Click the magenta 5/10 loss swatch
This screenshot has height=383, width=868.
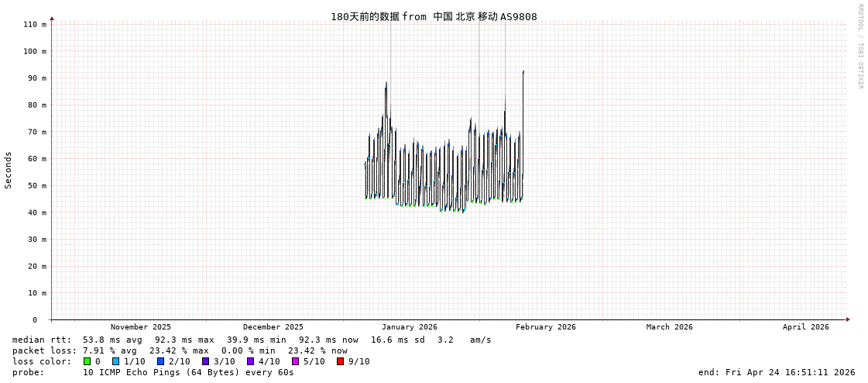click(295, 361)
